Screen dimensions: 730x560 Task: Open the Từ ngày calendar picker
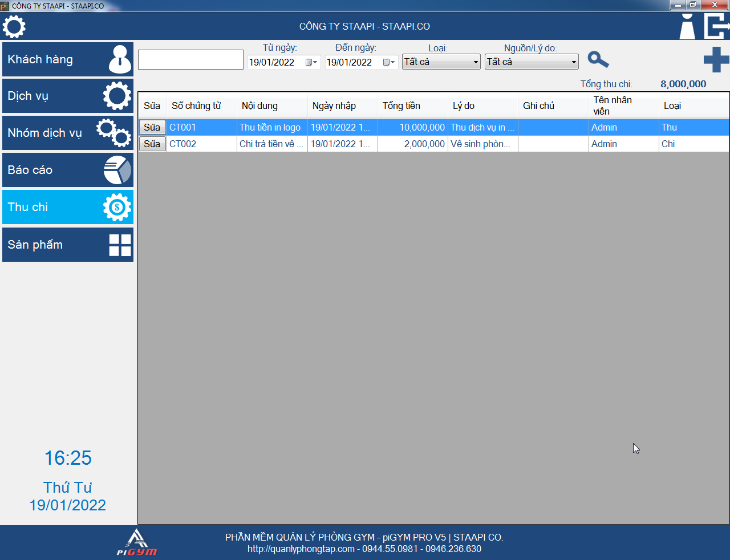tap(311, 62)
